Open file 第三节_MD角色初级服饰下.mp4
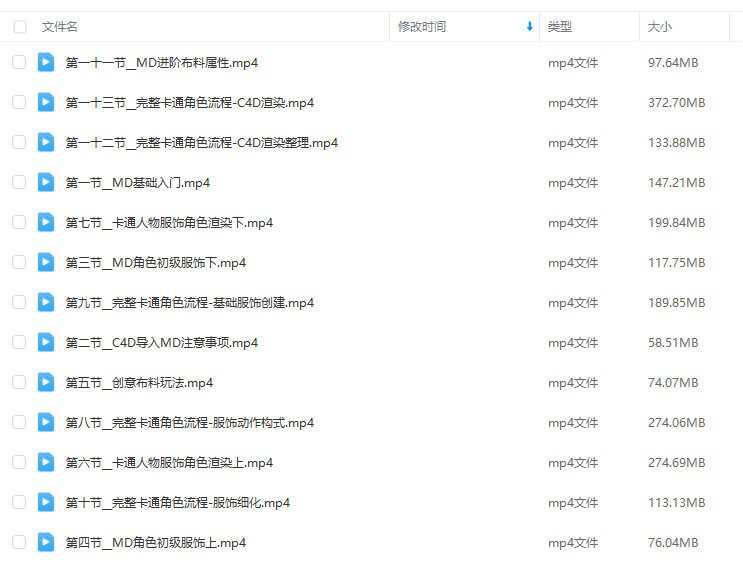 156,263
